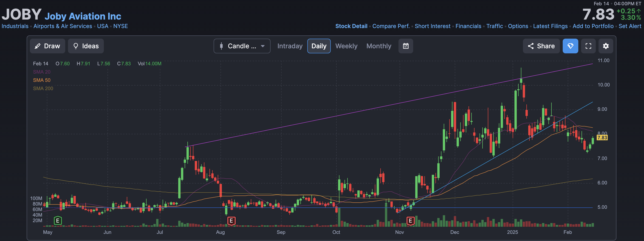Toggle fullscreen chart view

588,46
